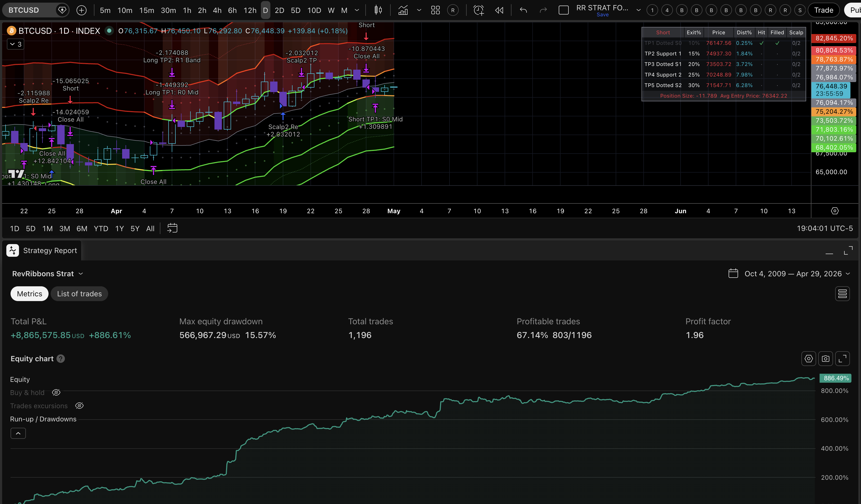Select the 4h timeframe button
Image resolution: width=861 pixels, height=504 pixels.
coord(217,10)
